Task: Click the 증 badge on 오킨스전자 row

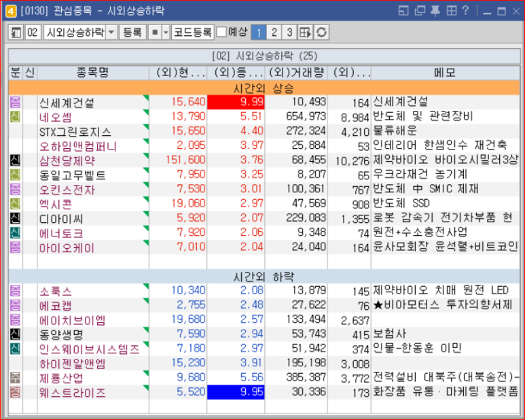Action: 15,189
